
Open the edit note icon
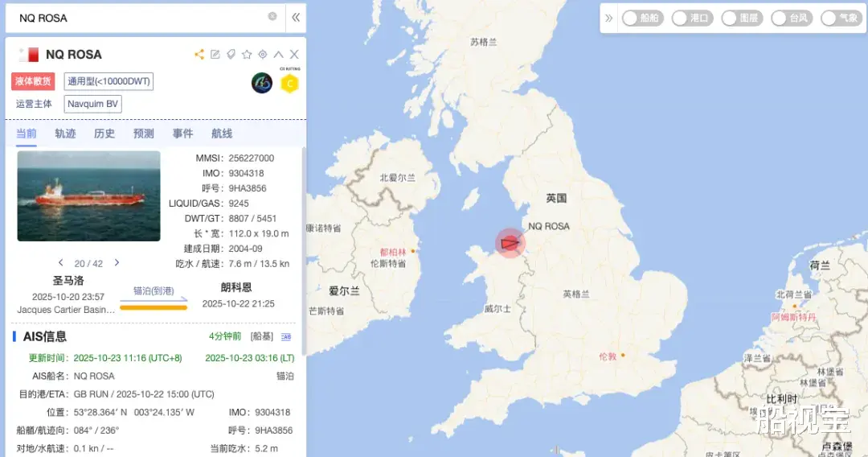pyautogui.click(x=215, y=54)
